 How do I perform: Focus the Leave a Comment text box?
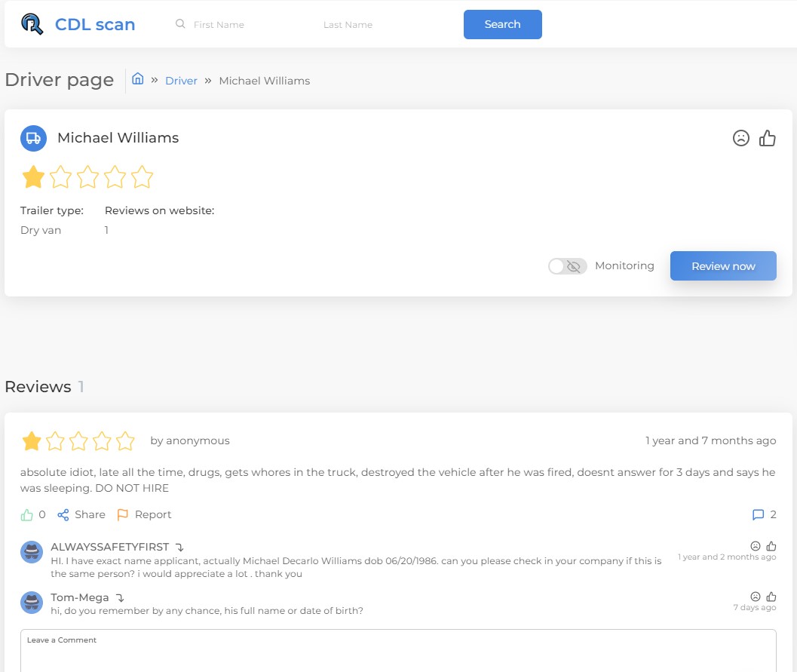[398, 652]
